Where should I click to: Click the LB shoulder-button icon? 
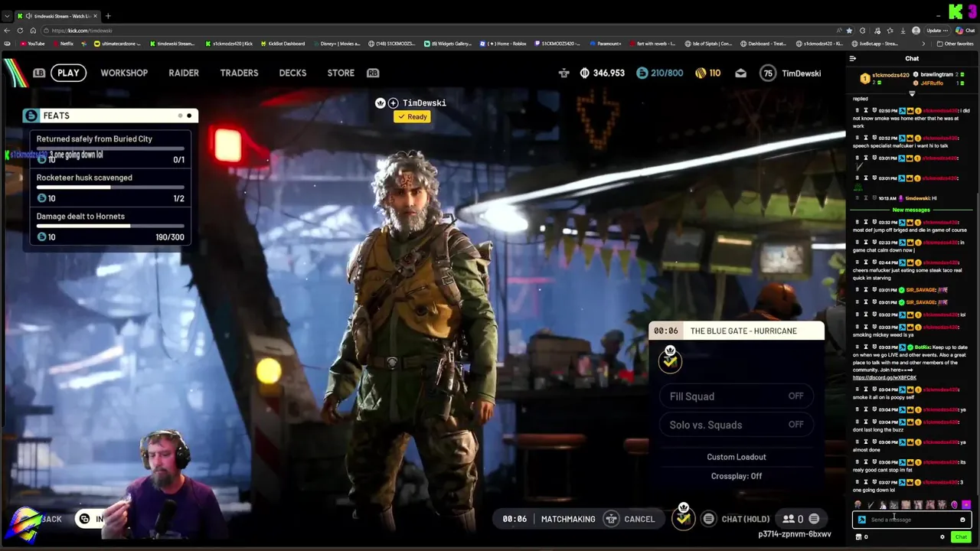[x=39, y=73]
